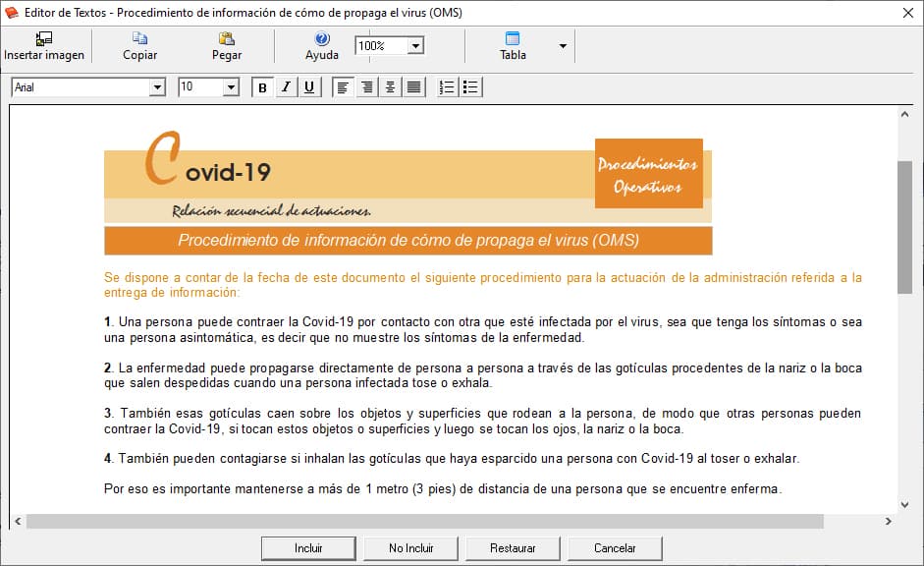Click 'Relación secuencial de actuaciones' subtitle
Image resolution: width=924 pixels, height=566 pixels.
(x=271, y=210)
